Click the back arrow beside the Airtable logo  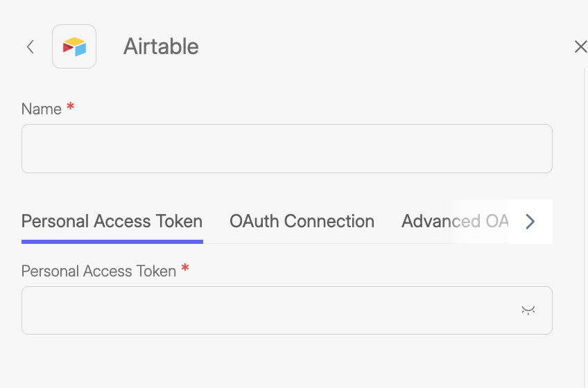pyautogui.click(x=30, y=46)
